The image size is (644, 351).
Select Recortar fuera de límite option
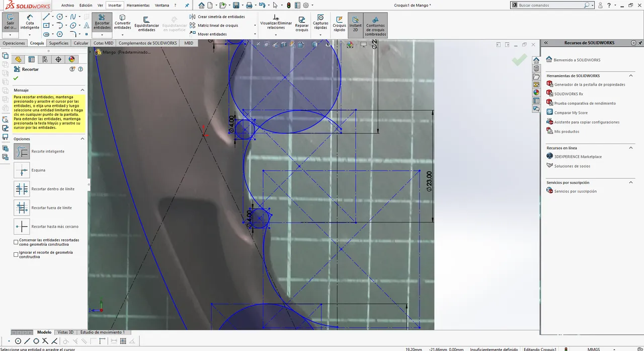[22, 207]
